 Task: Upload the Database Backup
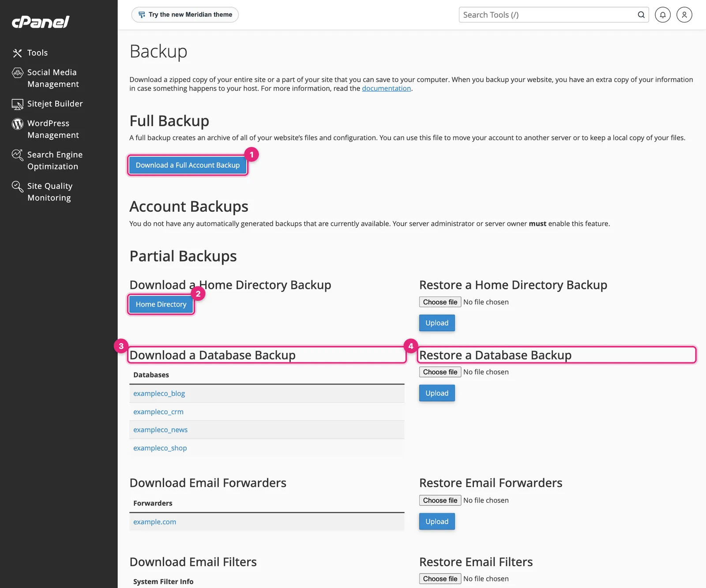click(x=437, y=393)
